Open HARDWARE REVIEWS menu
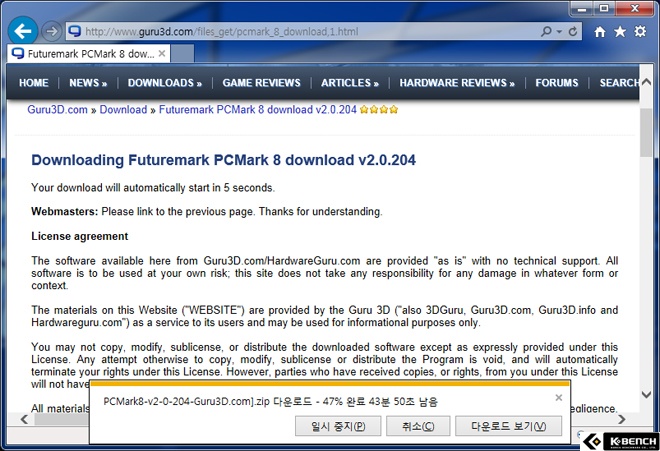Screen dimensions: 660x451 pyautogui.click(x=457, y=83)
